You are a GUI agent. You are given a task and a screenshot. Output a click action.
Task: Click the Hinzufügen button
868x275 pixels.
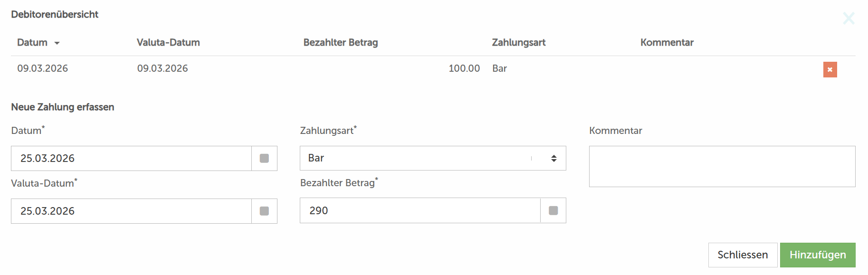point(817,255)
